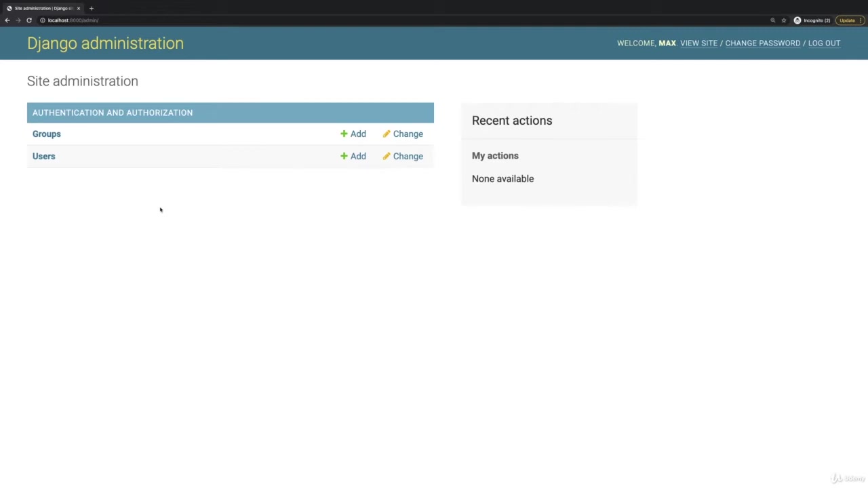Click the Incognito profile icon
The height and width of the screenshot is (488, 868).
click(797, 20)
